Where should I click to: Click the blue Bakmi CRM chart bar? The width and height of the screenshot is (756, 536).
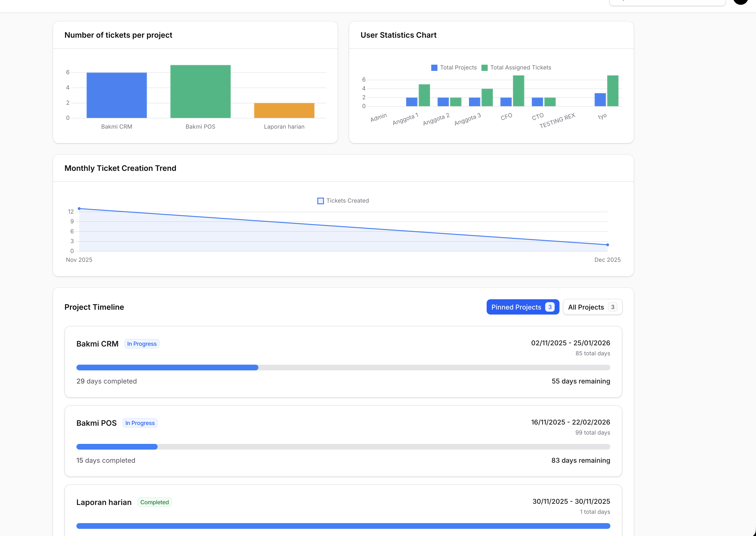coord(117,95)
